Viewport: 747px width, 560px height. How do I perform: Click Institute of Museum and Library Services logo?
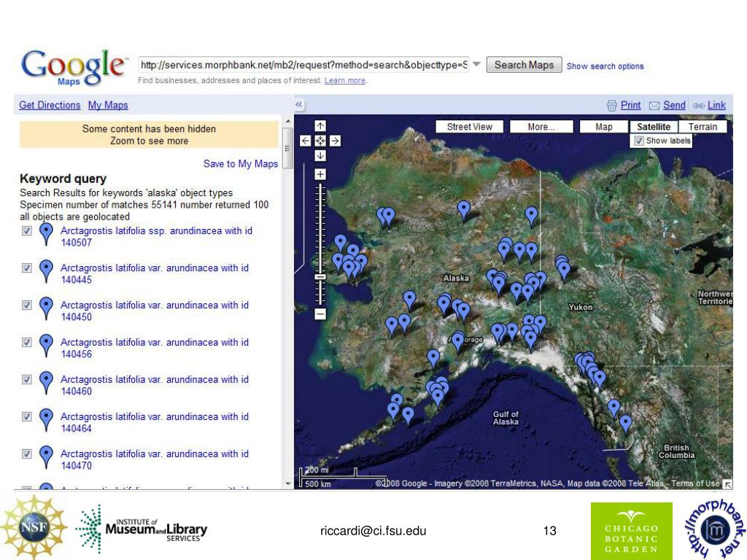click(x=142, y=529)
